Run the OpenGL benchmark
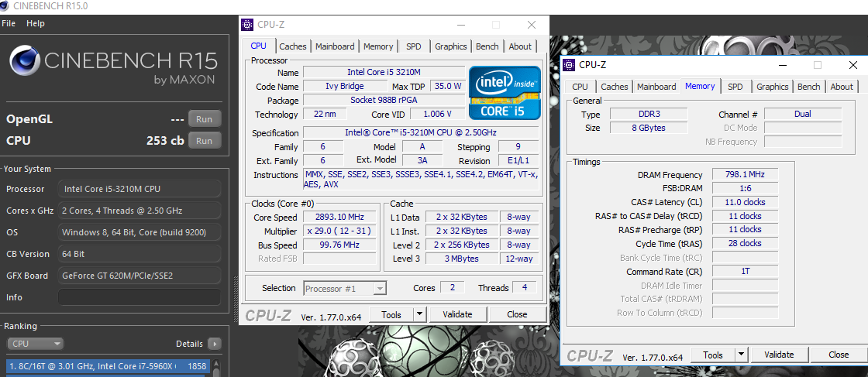The image size is (868, 377). (205, 119)
